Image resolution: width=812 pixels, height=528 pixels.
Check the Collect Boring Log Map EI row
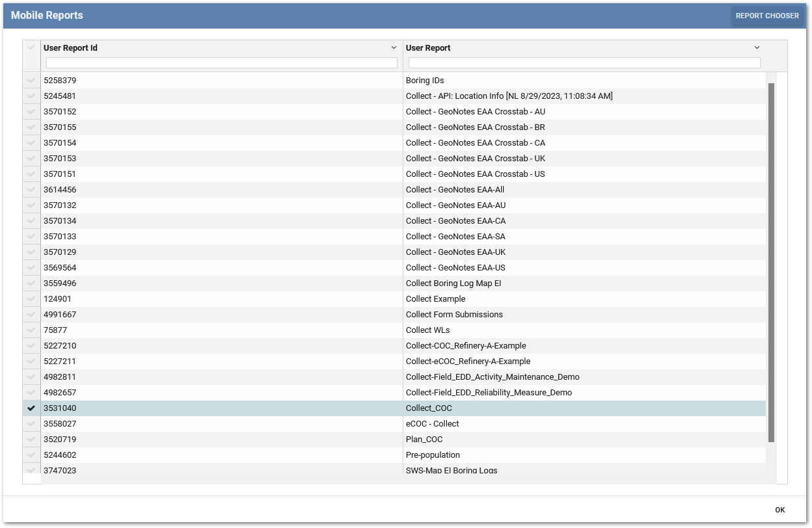click(x=31, y=283)
